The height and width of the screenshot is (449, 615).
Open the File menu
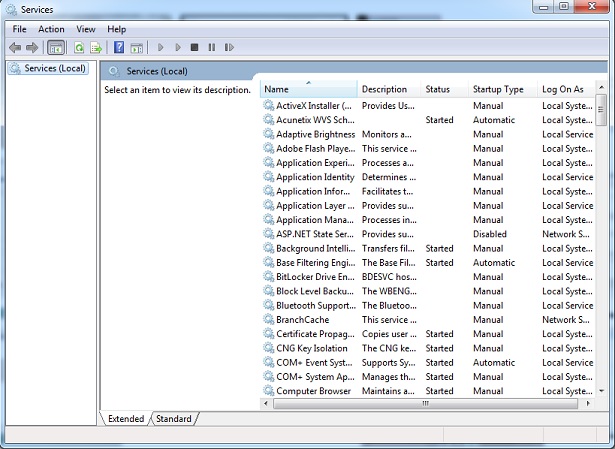[19, 29]
